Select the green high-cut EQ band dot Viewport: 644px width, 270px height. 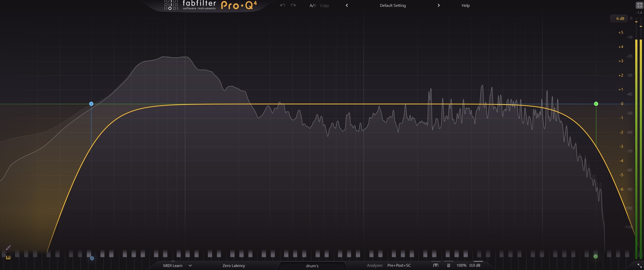click(x=596, y=104)
